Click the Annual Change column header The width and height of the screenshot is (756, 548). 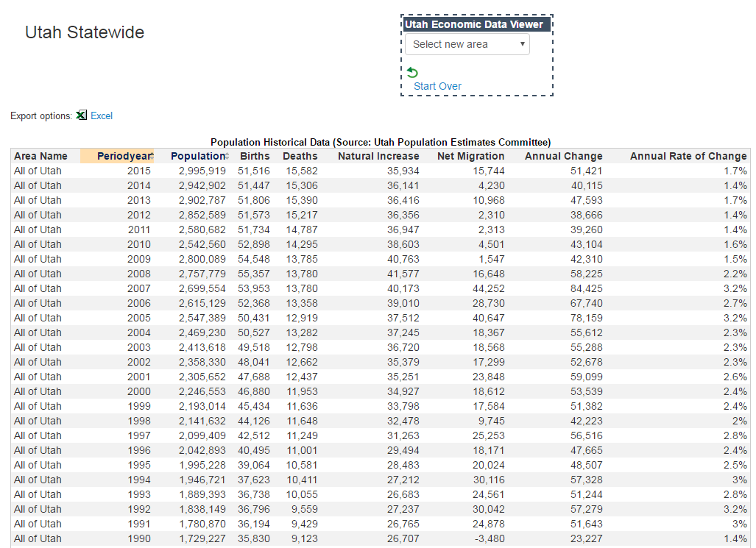(563, 156)
